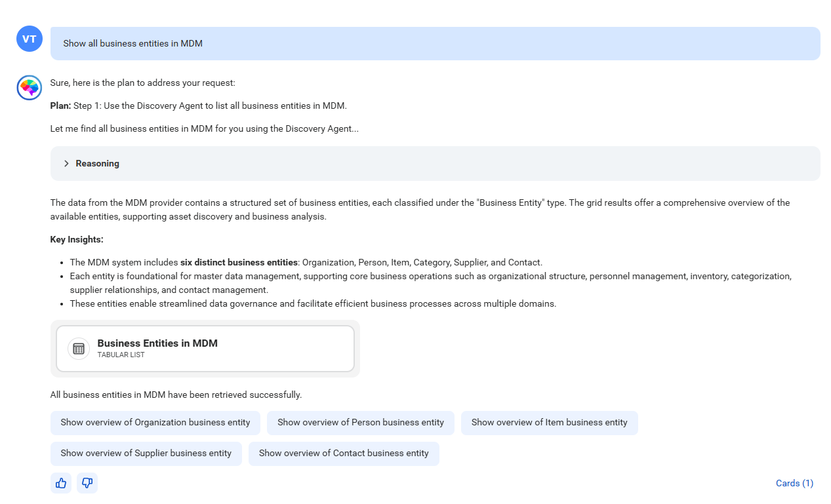Click the Reasoning label

point(97,164)
